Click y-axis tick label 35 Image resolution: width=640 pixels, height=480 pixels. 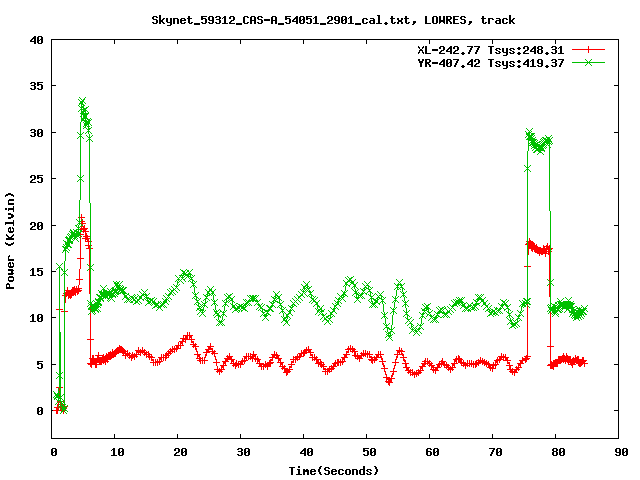36,86
